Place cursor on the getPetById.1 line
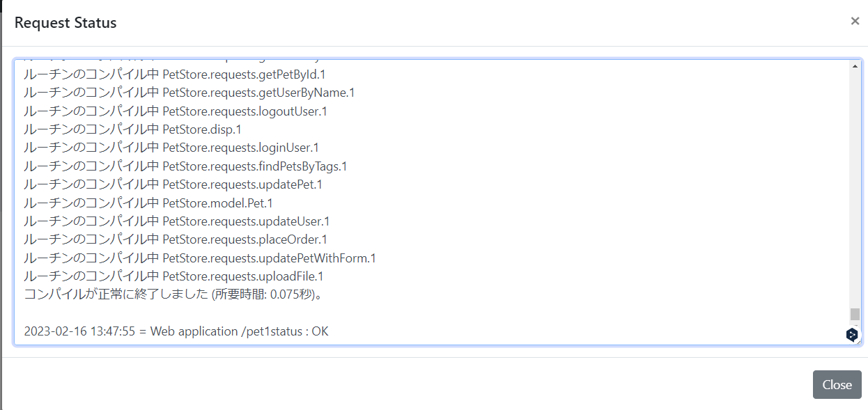The width and height of the screenshot is (868, 410). coord(174,74)
